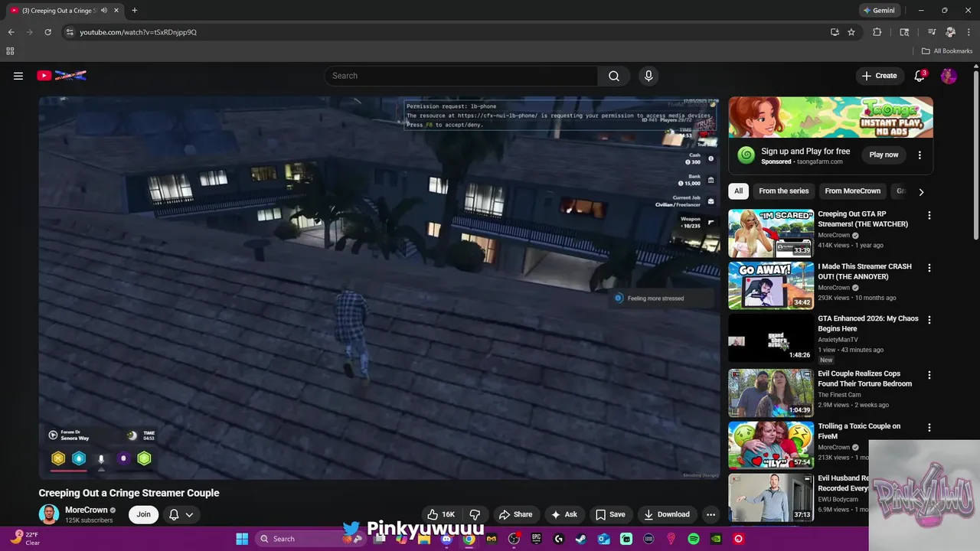
Task: Open options for GTA Enhanced 2026 video
Action: click(929, 320)
